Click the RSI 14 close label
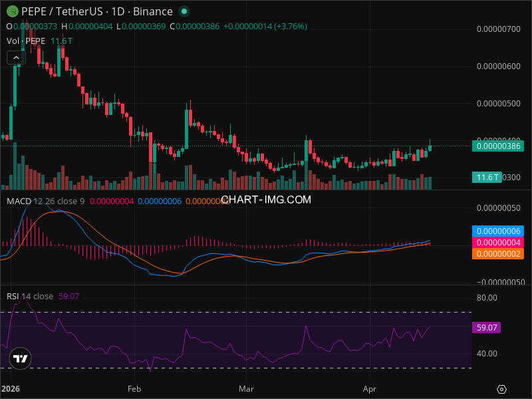This screenshot has width=532, height=399. pos(30,296)
